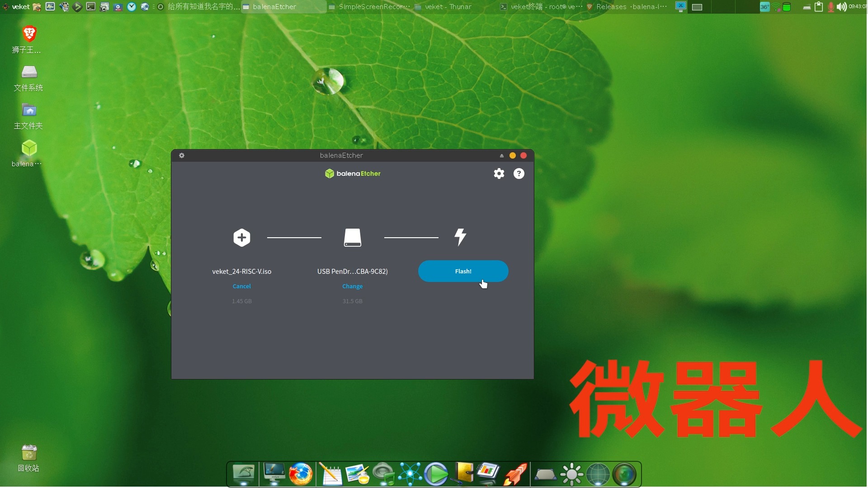
Task: Switch to Releases balena taskbar entry
Action: 627,7
